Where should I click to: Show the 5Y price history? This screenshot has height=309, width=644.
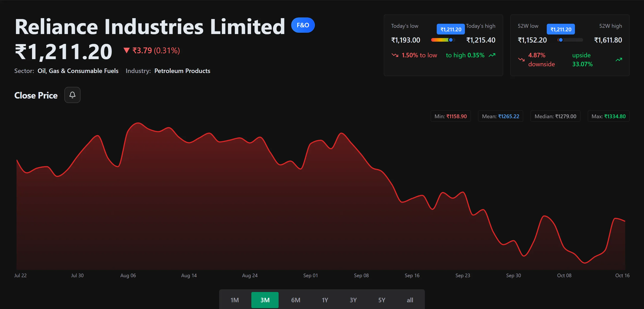[x=381, y=300]
